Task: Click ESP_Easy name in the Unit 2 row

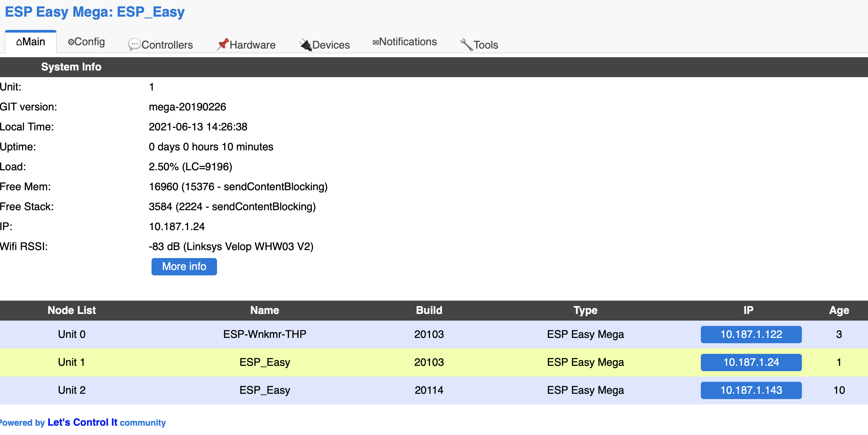Action: (265, 390)
